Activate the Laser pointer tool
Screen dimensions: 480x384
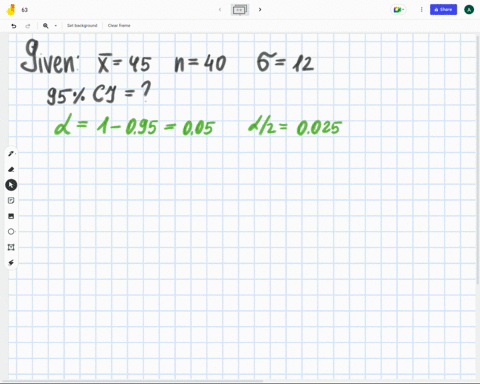pyautogui.click(x=11, y=263)
